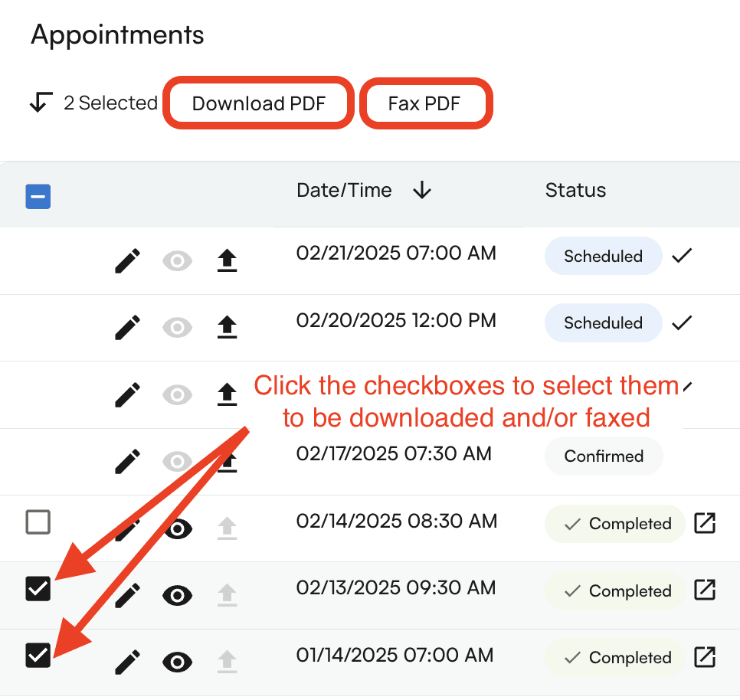Viewport: 740px width, 700px height.
Task: Click the checkmark beside the 02/20/2025 Scheduled status
Action: click(x=681, y=322)
